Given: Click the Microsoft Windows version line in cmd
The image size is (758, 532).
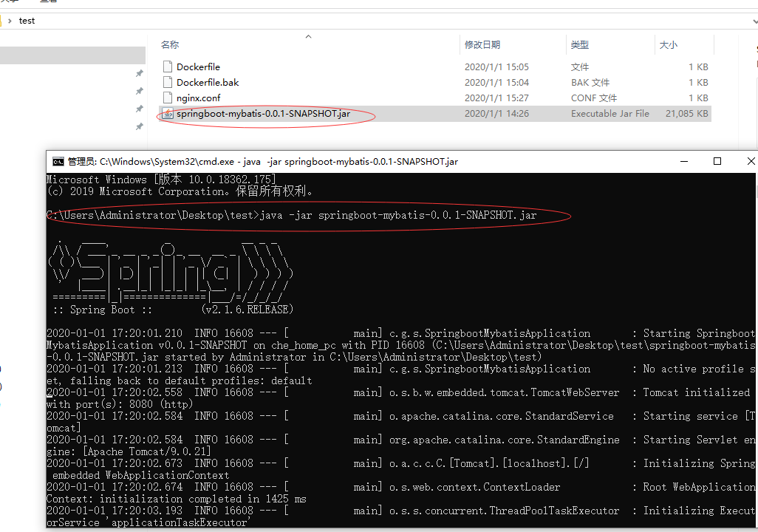Looking at the screenshot, I should pyautogui.click(x=161, y=180).
